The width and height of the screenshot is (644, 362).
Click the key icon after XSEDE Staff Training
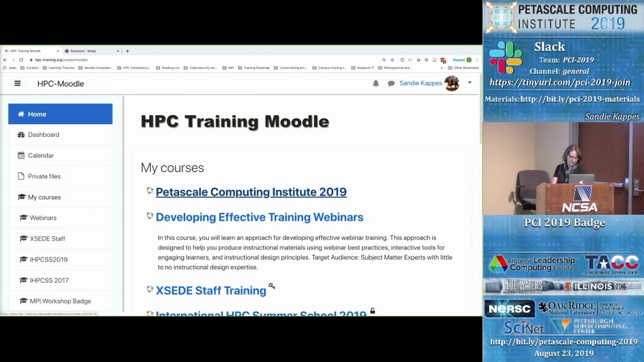click(272, 286)
